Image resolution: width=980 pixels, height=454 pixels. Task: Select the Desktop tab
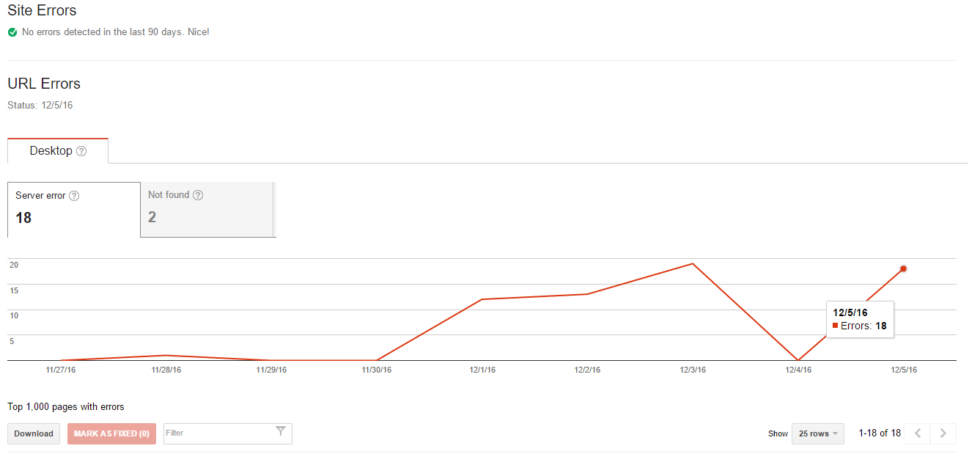[58, 151]
